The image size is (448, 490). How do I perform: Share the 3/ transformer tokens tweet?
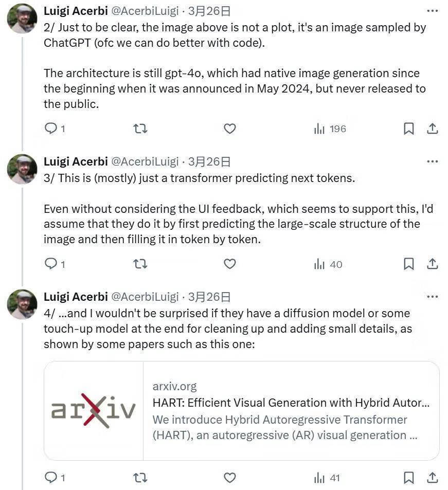433,264
